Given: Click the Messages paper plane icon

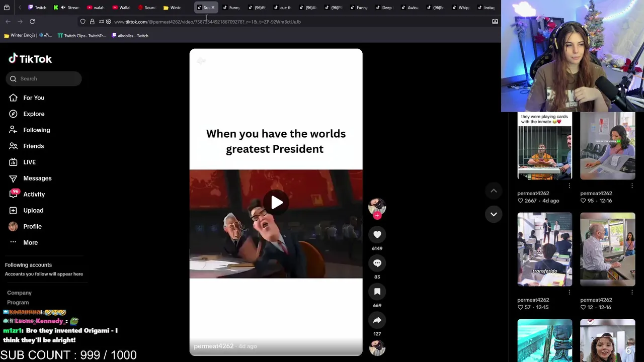Looking at the screenshot, I should click(x=14, y=178).
